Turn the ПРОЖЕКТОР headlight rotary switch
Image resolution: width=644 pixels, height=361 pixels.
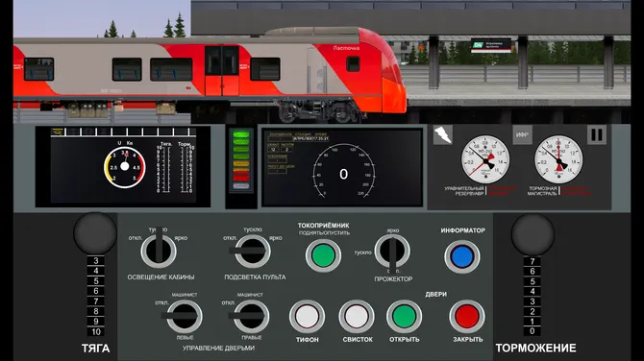[x=393, y=251]
